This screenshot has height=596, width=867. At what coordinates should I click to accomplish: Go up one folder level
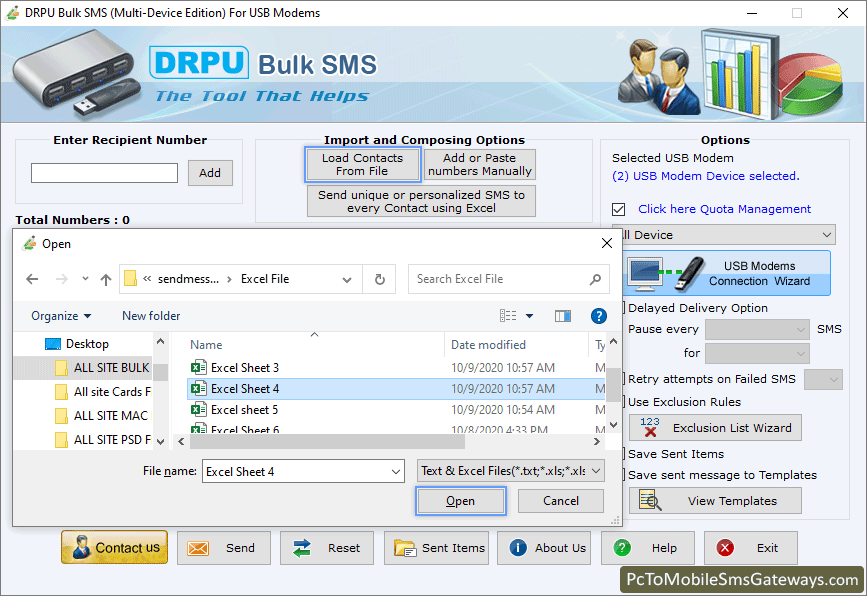pyautogui.click(x=106, y=279)
